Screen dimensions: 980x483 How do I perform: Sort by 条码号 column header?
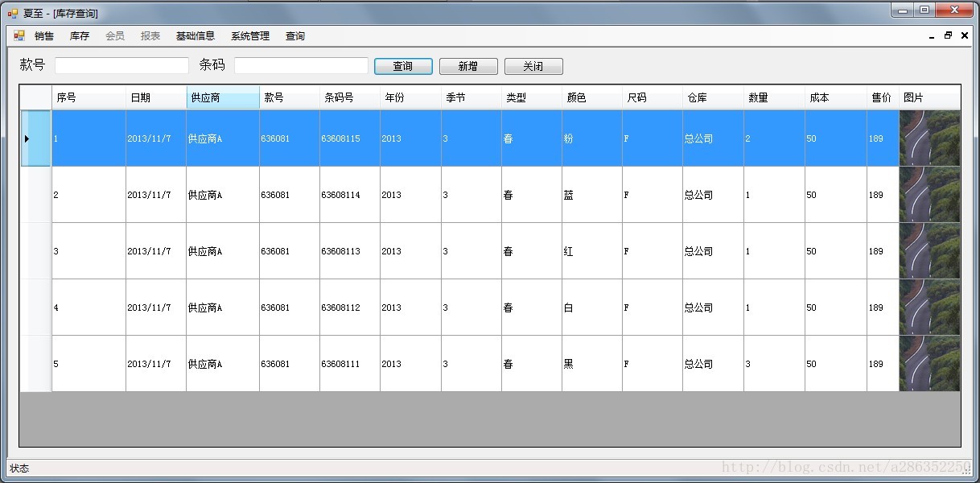click(350, 97)
